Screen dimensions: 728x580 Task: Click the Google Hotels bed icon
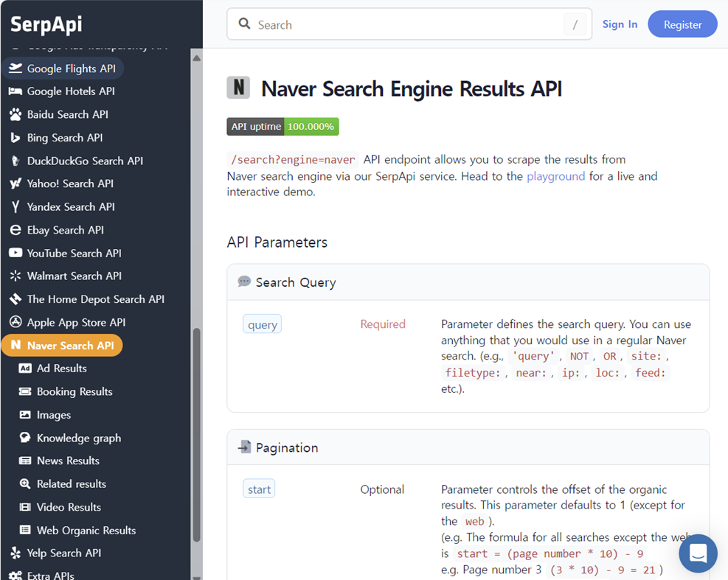(15, 91)
